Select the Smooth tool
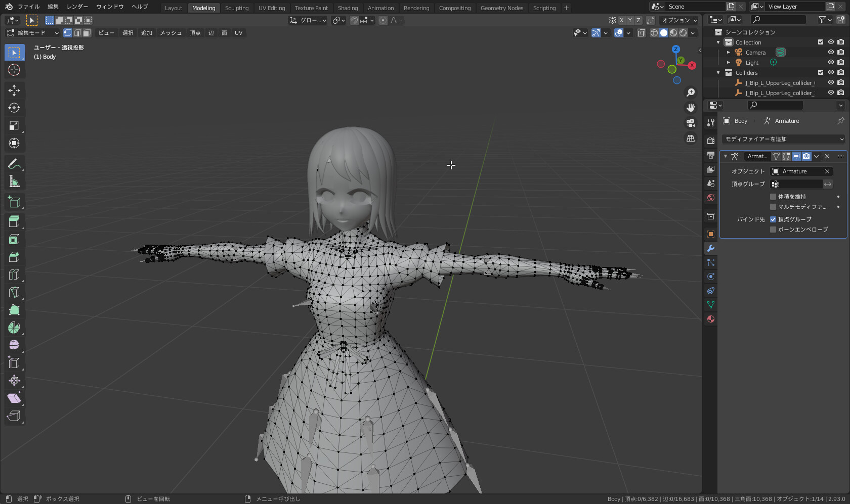This screenshot has width=850, height=504. click(14, 345)
